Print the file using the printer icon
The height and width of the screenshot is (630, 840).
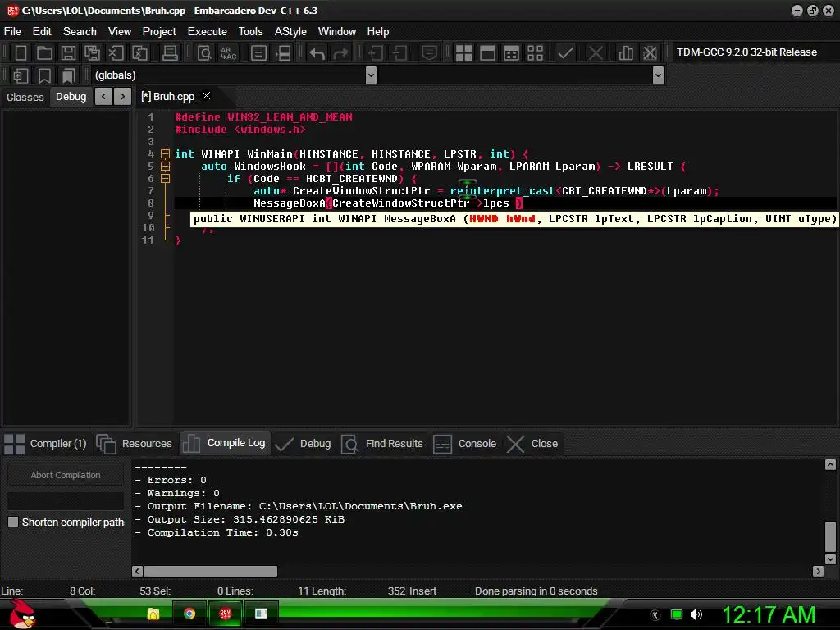pyautogui.click(x=170, y=52)
